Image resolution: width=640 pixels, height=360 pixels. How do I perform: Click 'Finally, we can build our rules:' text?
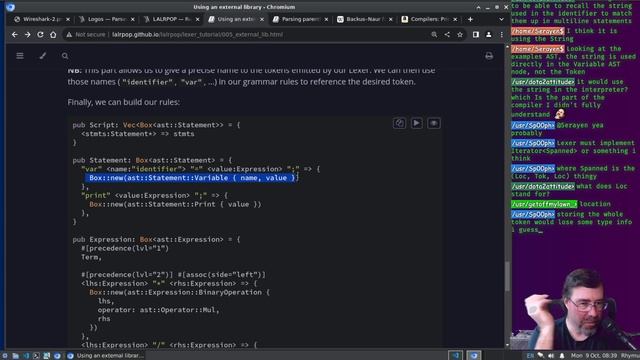pyautogui.click(x=124, y=102)
